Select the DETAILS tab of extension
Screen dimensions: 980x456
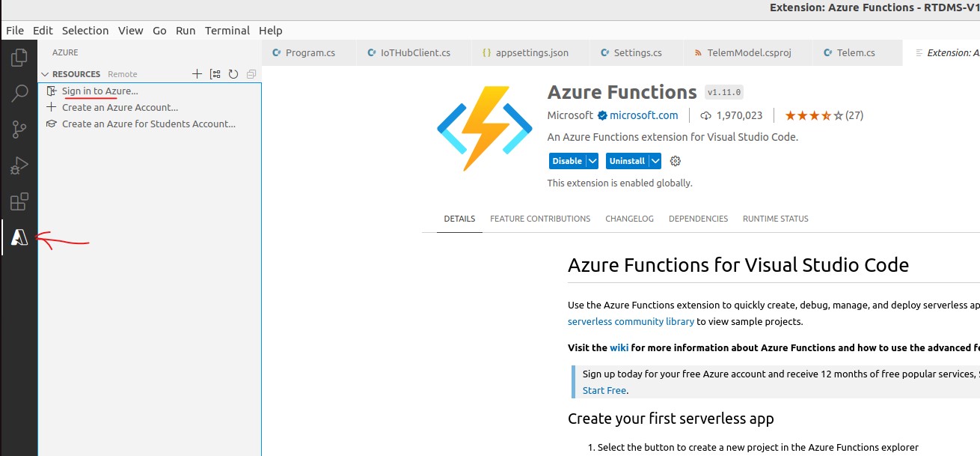tap(459, 219)
